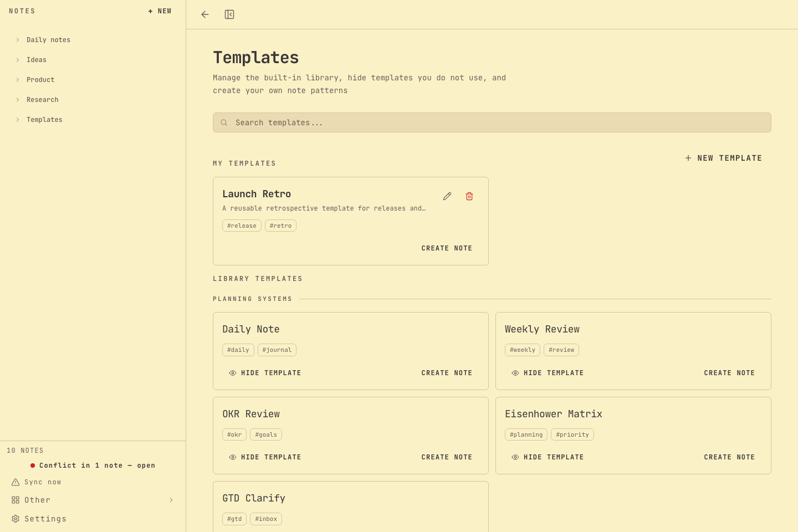Click the #retro tag chip
The width and height of the screenshot is (798, 532).
[280, 226]
